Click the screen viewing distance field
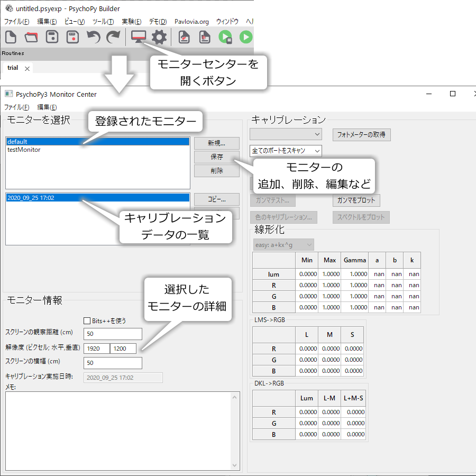Screen dimensions: 476x476 click(113, 334)
